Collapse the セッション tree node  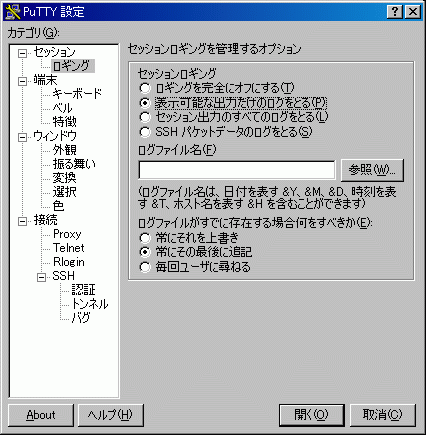point(22,54)
